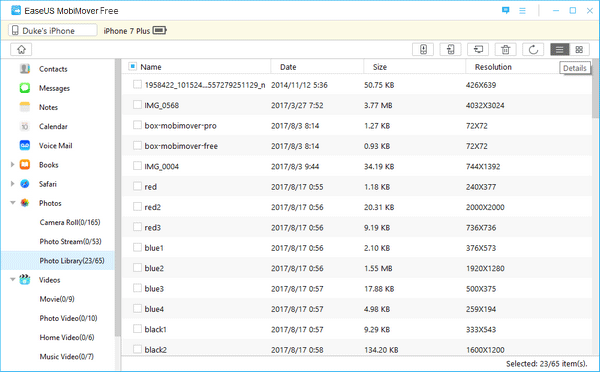Click the EaseUS MobiMover app logo

click(x=16, y=10)
